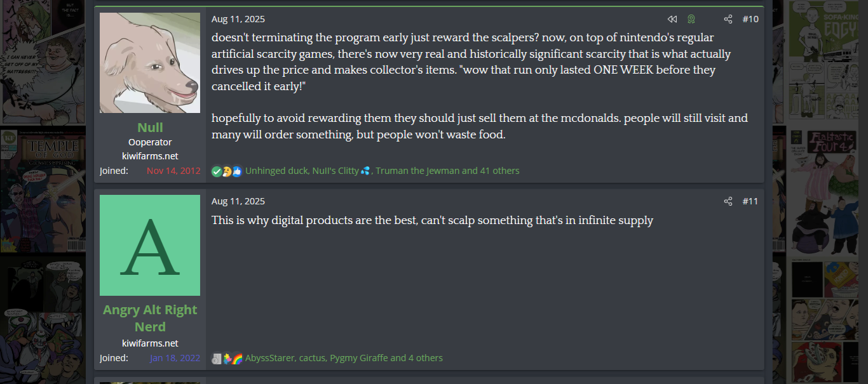Screen dimensions: 868x384
Task: Click the Aug 11, 2025 timestamp on post #10
Action: tap(238, 19)
